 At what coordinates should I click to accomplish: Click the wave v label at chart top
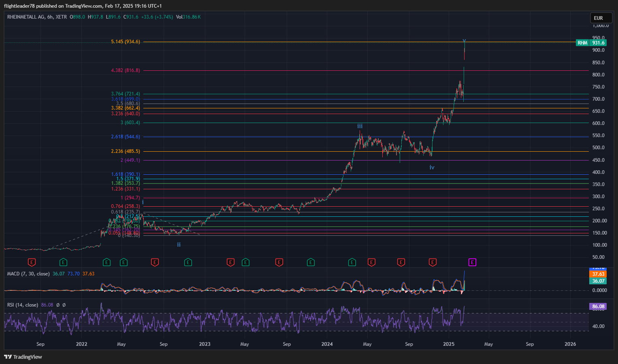click(x=464, y=41)
